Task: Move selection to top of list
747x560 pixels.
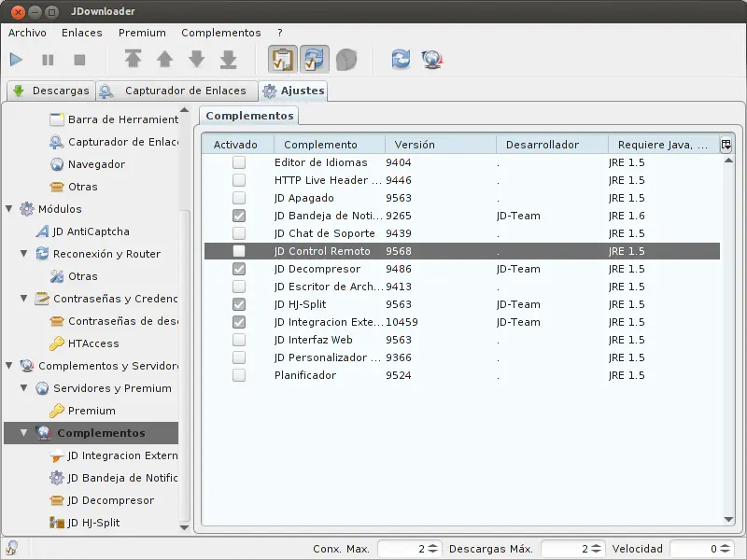Action: coord(133,59)
